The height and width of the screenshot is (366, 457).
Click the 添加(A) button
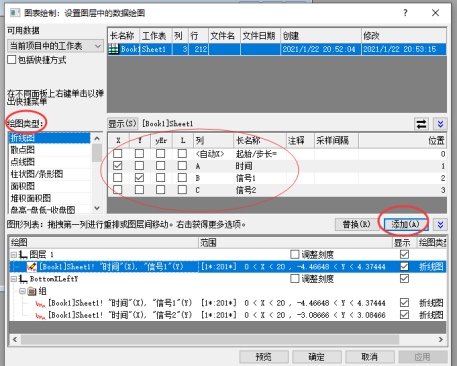pyautogui.click(x=405, y=224)
